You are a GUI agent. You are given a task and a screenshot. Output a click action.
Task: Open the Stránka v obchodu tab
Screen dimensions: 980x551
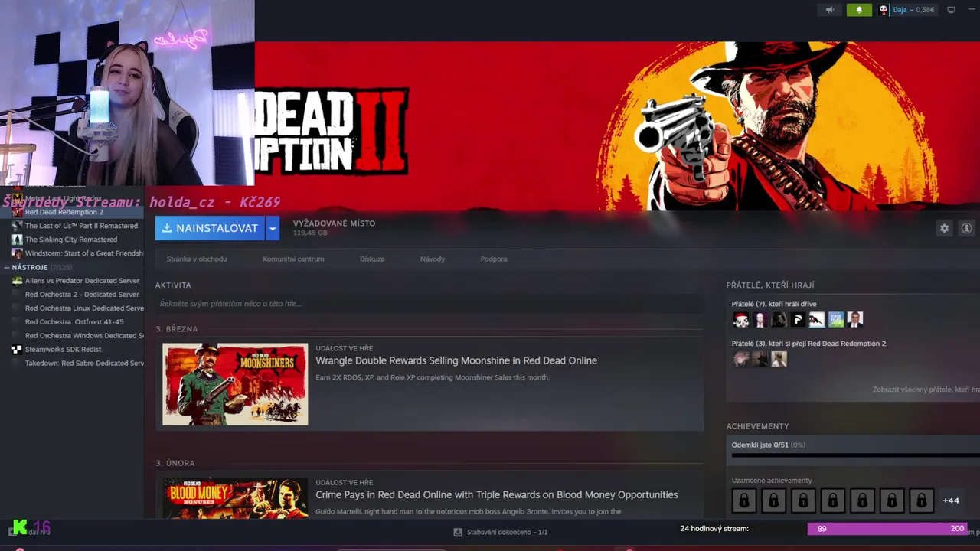197,259
